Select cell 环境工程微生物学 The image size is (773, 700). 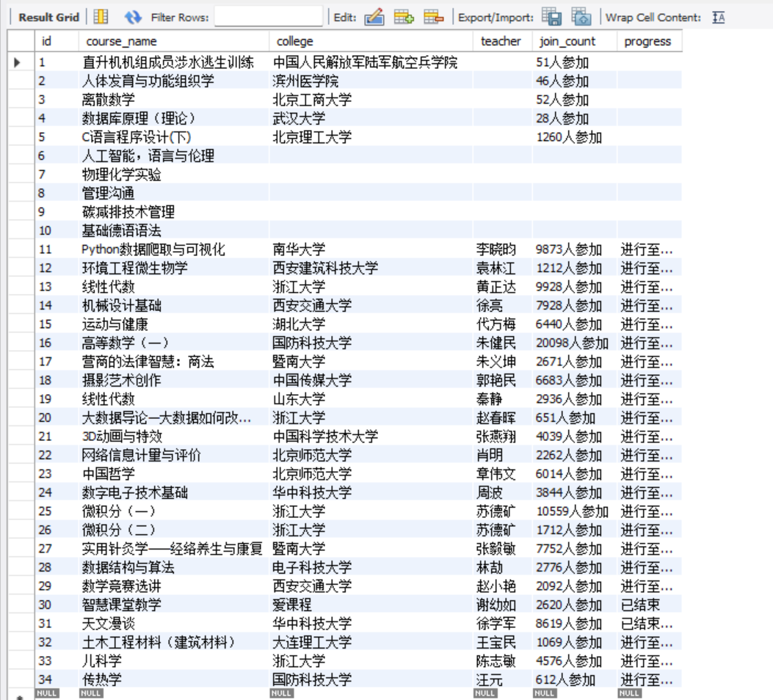174,268
